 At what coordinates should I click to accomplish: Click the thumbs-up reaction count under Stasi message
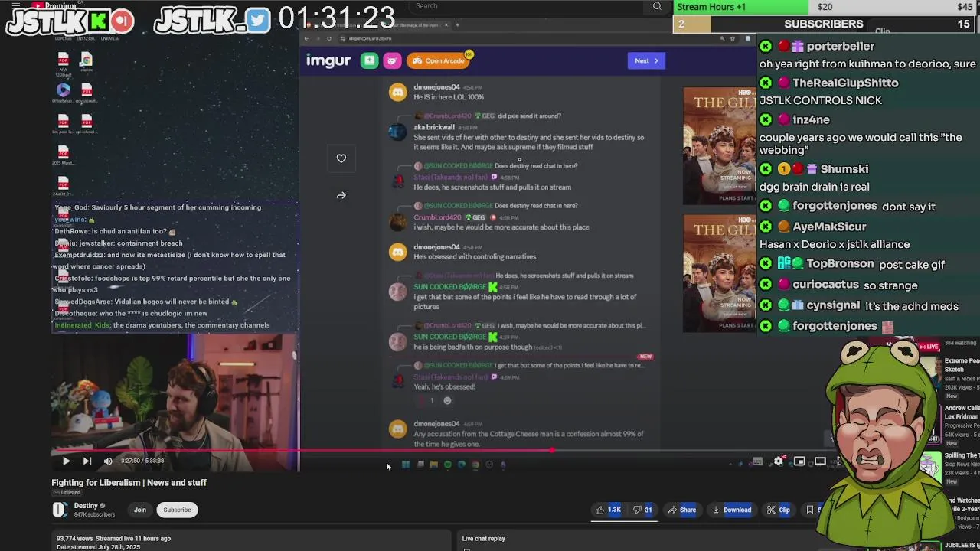[x=427, y=400]
